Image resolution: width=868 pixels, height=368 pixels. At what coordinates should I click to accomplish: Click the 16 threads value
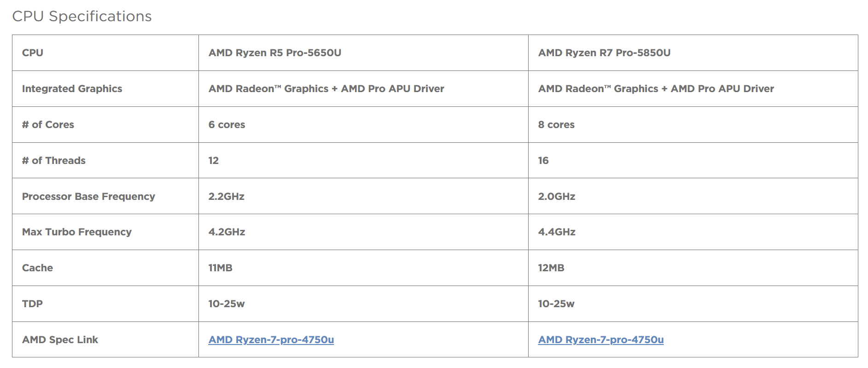click(x=543, y=161)
